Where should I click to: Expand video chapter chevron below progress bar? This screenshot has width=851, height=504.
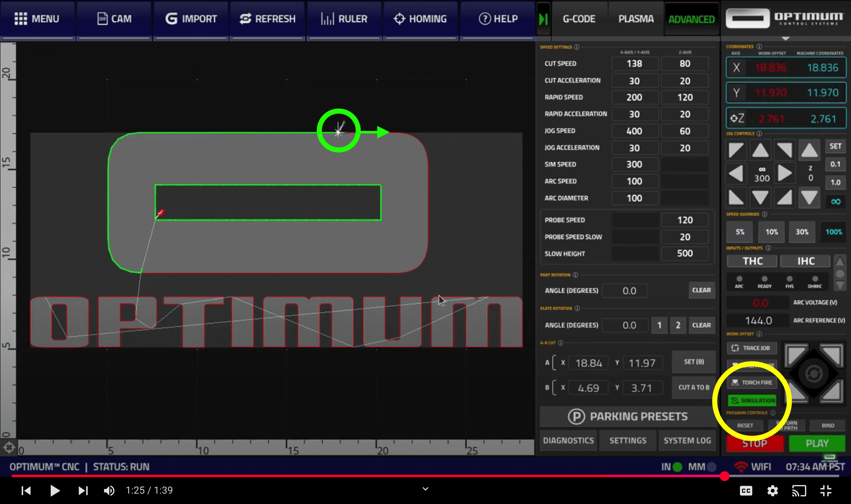tap(425, 489)
